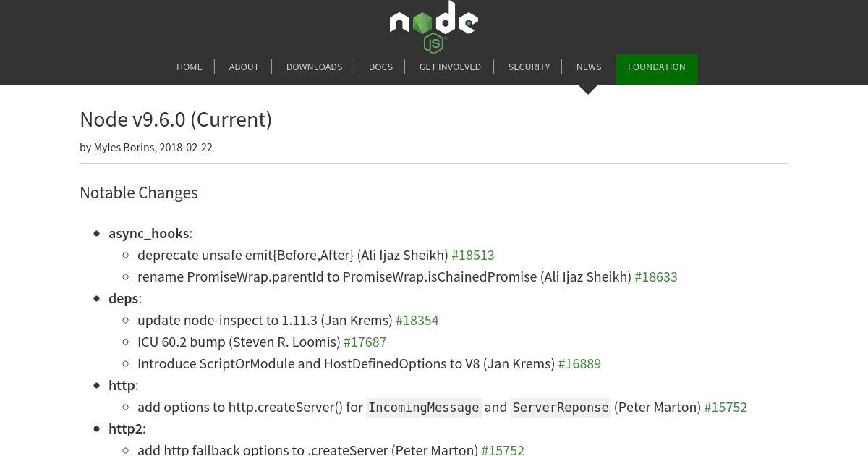This screenshot has height=456, width=868.
Task: Open the HOME menu item
Action: [190, 67]
